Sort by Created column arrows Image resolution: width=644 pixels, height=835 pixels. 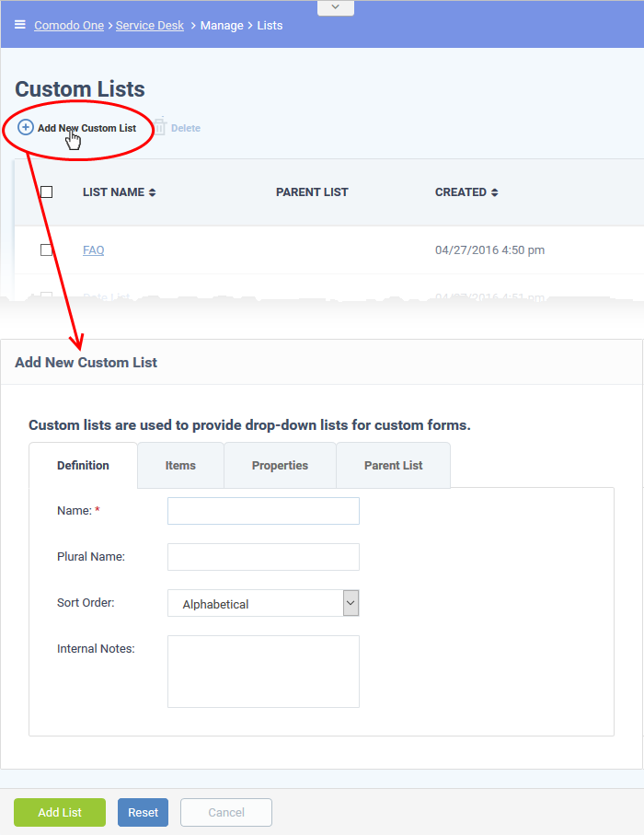pos(494,192)
